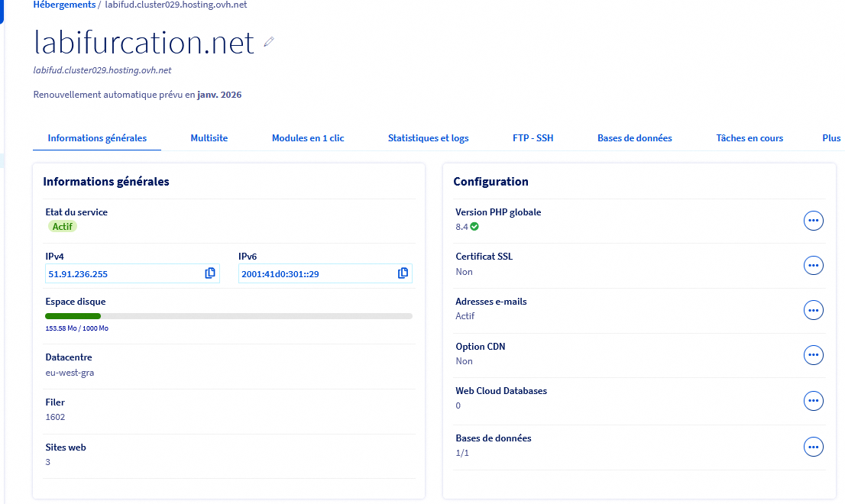Go to Statistiques et logs tab
This screenshot has height=504, width=845.
(428, 138)
